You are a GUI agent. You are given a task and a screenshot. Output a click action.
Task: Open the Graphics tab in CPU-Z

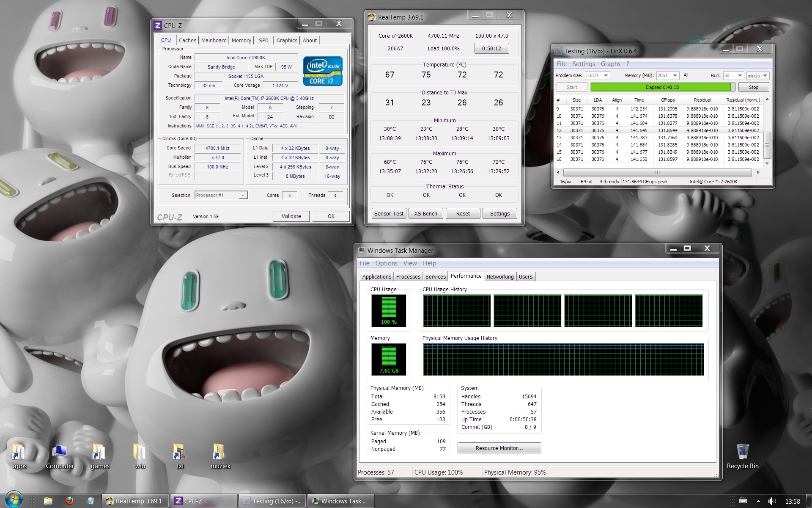(287, 40)
